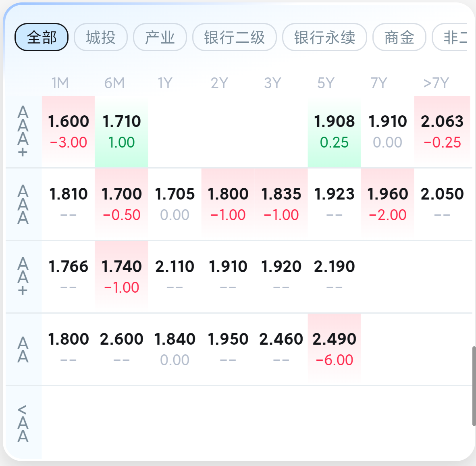Select the AA+ row label
Viewport: 476px width, 466px height.
[x=23, y=277]
